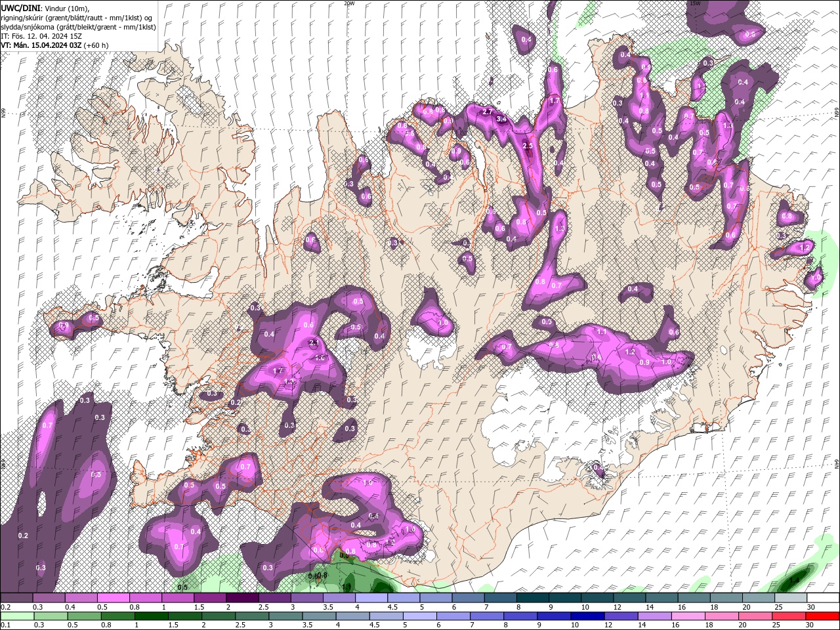Click the map precipitation value 3.4
The height and width of the screenshot is (630, 840).
click(501, 119)
